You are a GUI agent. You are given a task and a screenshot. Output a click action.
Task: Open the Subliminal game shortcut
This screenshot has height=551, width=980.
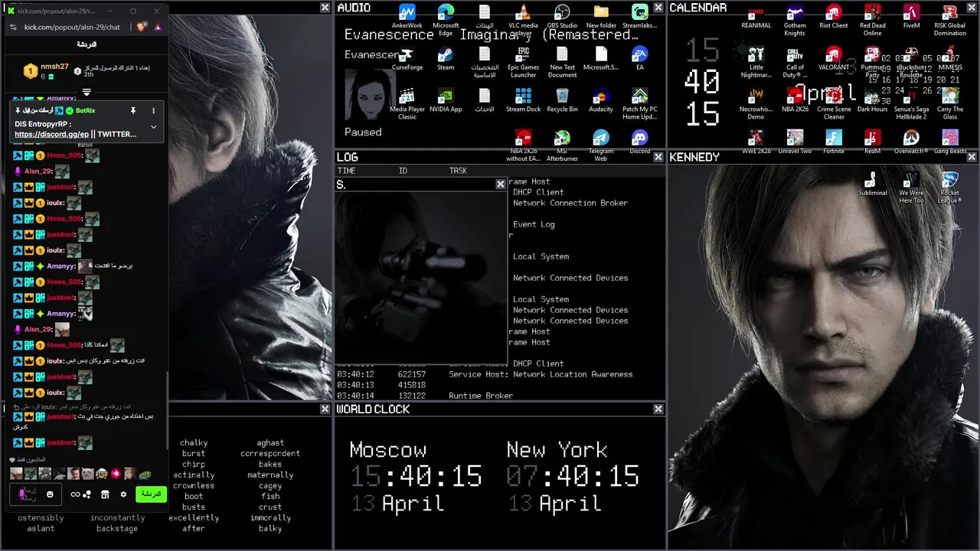pos(872,184)
